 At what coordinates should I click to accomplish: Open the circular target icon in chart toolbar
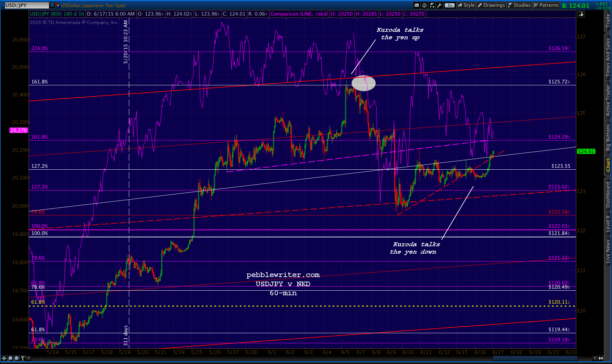(424, 5)
